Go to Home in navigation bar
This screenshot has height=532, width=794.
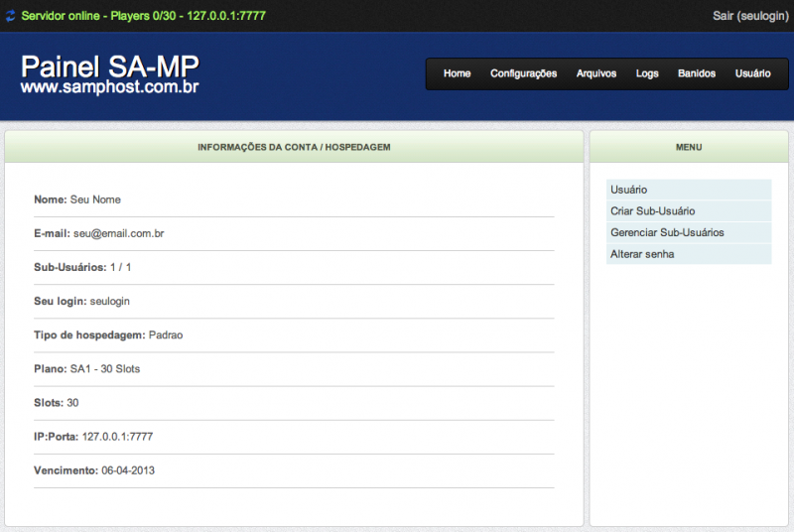coord(457,73)
